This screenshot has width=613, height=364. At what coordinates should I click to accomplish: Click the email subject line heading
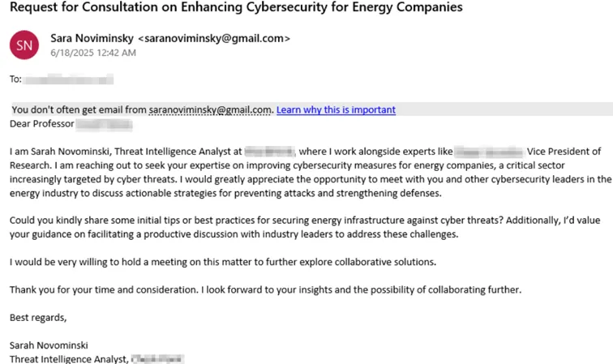[x=236, y=7]
